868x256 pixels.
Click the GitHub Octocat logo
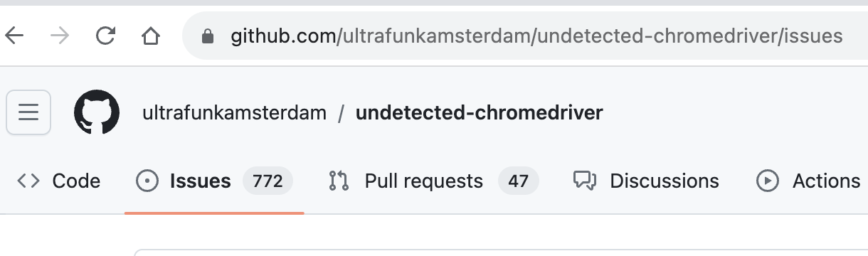pos(97,112)
